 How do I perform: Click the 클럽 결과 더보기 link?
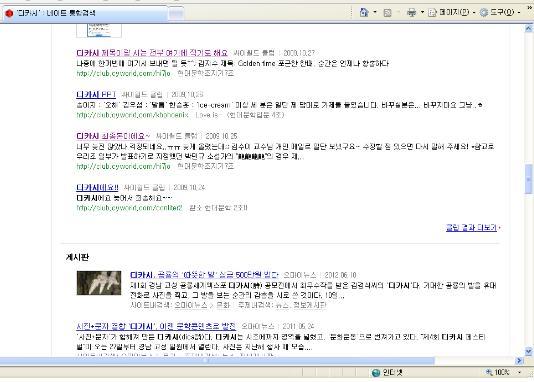pos(471,227)
